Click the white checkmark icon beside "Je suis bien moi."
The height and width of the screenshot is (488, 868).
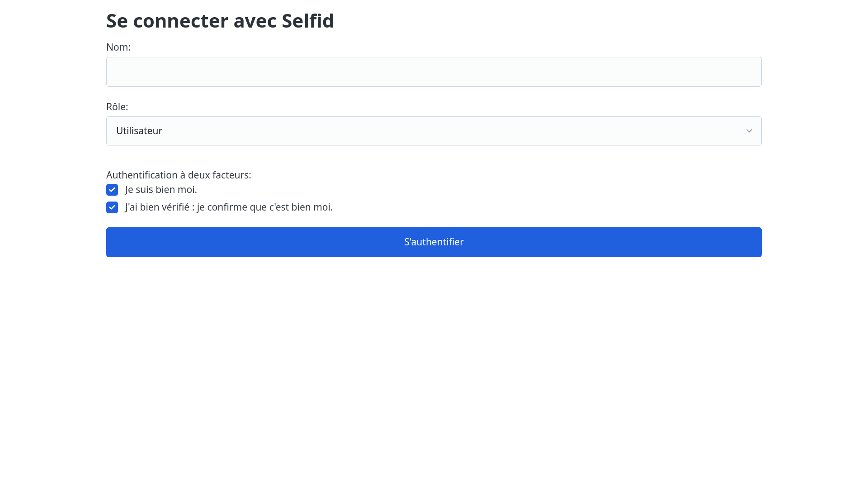tap(112, 190)
